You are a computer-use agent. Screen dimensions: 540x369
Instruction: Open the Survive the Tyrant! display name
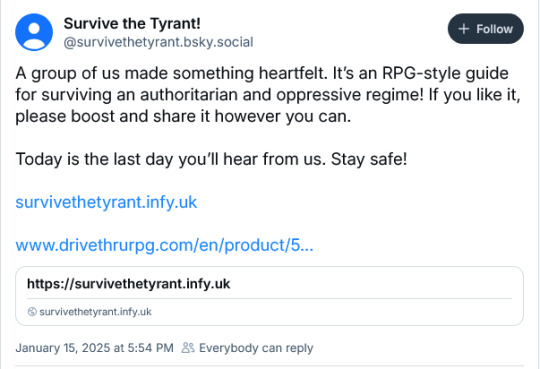pos(132,24)
